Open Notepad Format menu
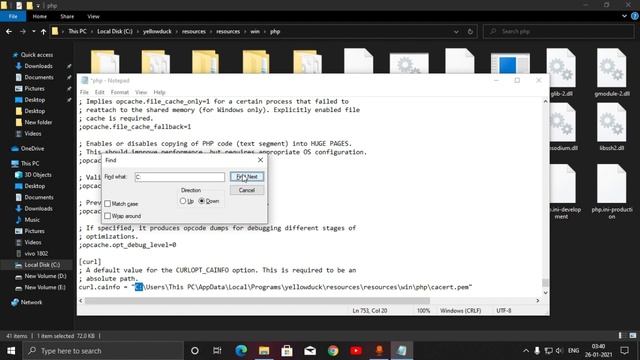The width and height of the screenshot is (640, 360). coord(120,92)
